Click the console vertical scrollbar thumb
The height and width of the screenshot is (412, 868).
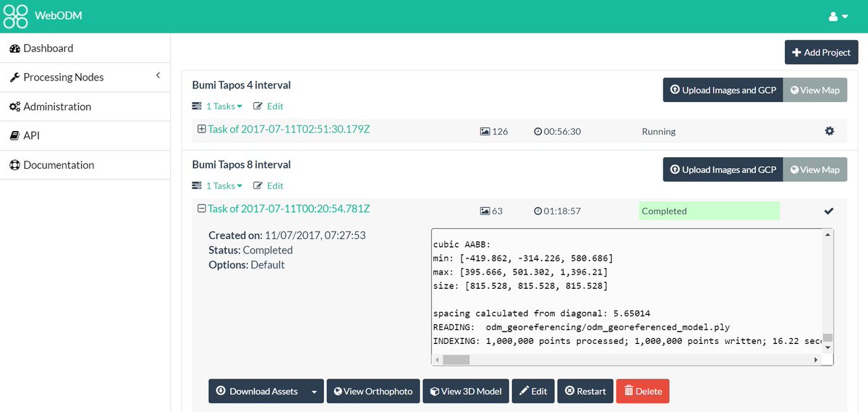pyautogui.click(x=827, y=337)
